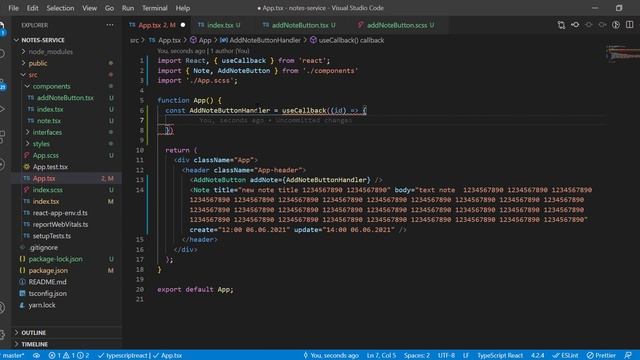Open the File menu

point(13,8)
